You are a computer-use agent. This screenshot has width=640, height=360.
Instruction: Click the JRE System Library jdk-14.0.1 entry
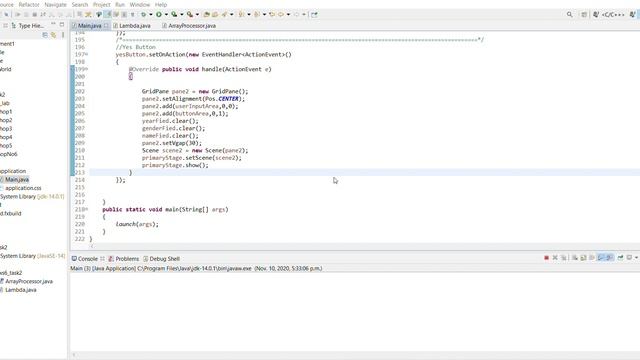pos(32,196)
